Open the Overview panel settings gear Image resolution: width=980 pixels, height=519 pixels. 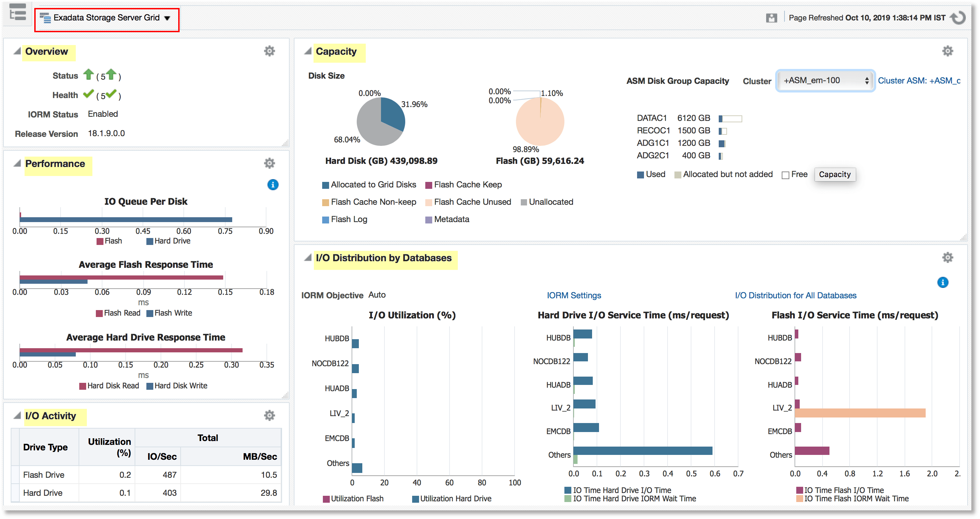coord(270,51)
